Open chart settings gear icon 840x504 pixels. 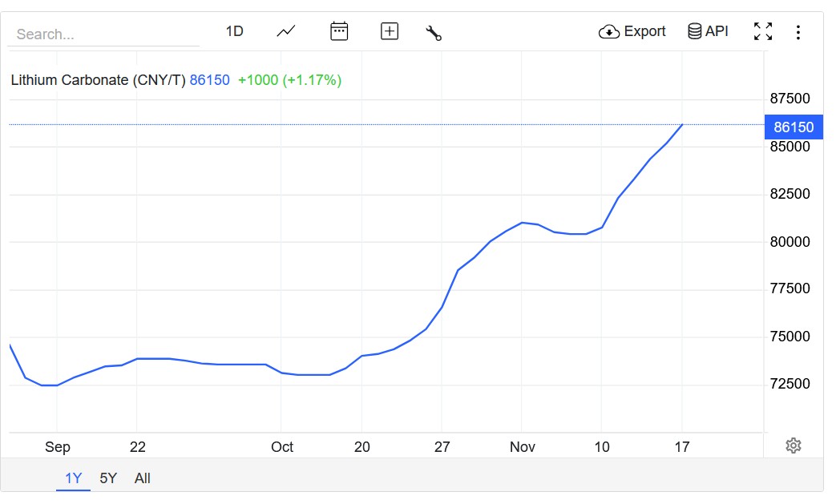794,446
